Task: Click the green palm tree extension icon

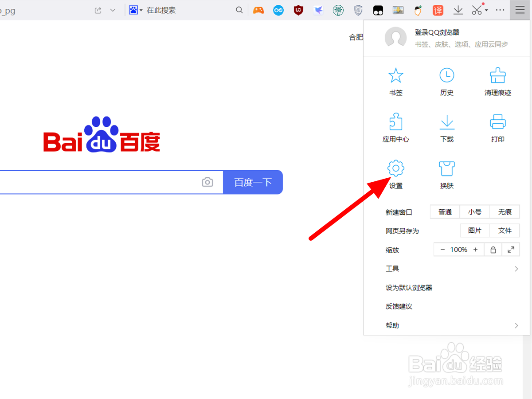Action: [x=338, y=10]
